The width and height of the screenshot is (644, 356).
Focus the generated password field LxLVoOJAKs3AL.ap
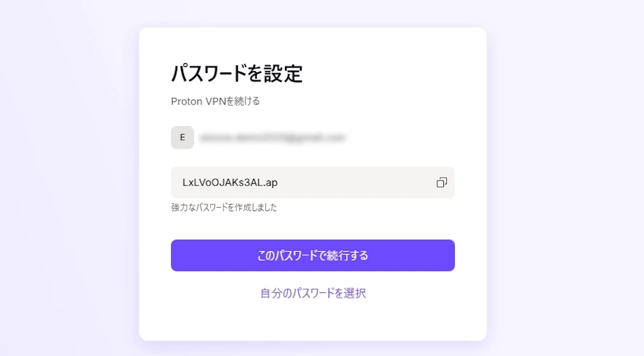[313, 182]
